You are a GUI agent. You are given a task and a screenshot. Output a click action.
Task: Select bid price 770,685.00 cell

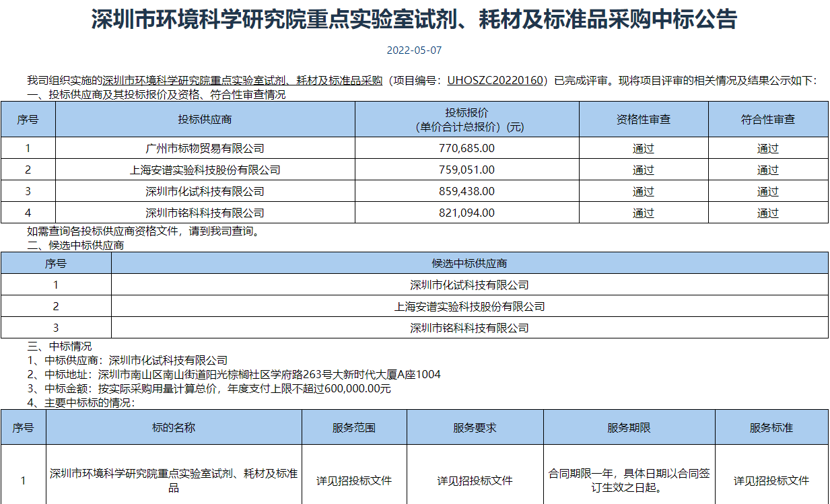click(x=466, y=148)
